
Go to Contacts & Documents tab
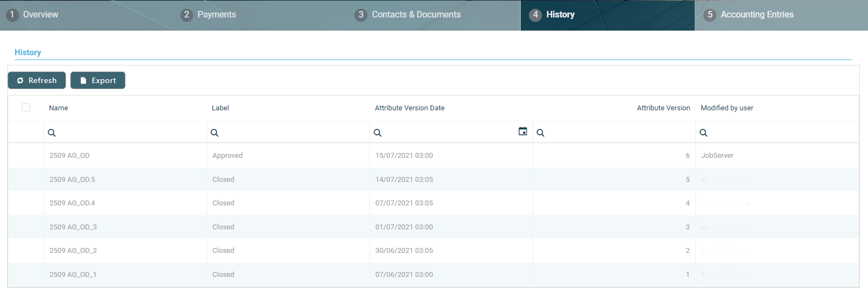pos(408,15)
